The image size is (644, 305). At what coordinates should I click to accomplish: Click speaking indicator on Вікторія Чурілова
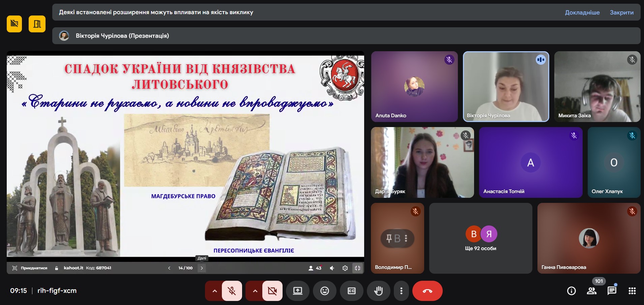pos(540,60)
